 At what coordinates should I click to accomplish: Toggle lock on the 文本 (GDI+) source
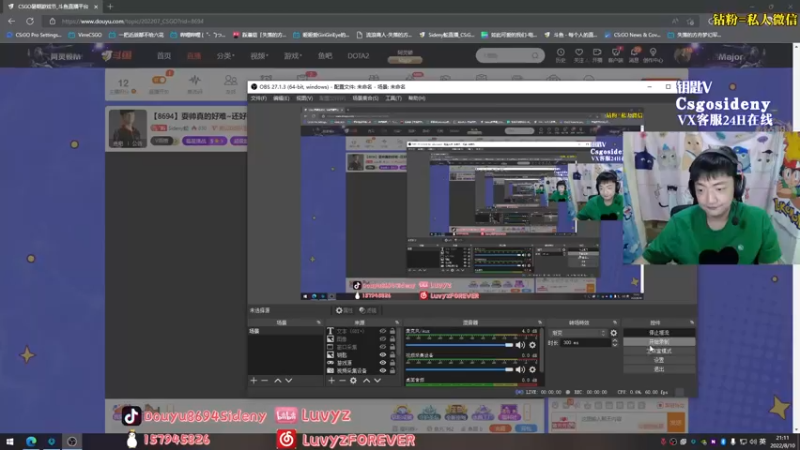click(x=392, y=331)
